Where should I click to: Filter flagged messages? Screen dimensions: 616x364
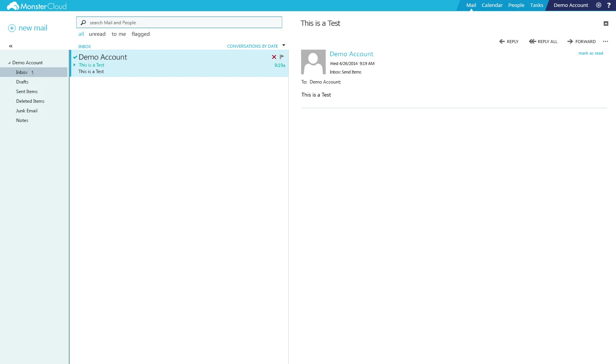coord(141,34)
